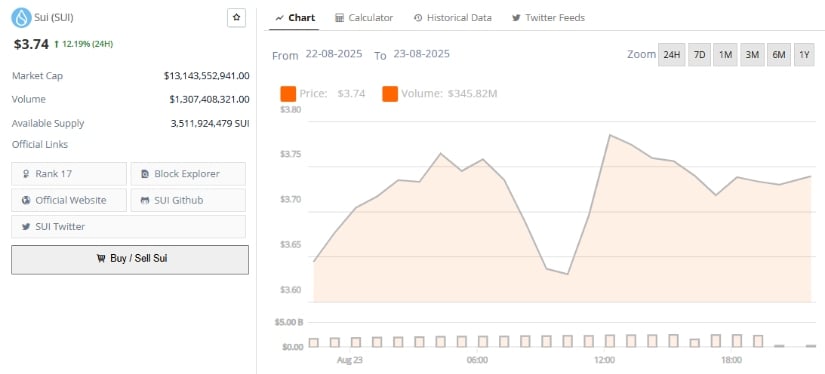825x374 pixels.
Task: Click the Sui (SUI) coin name
Action: click(x=54, y=17)
